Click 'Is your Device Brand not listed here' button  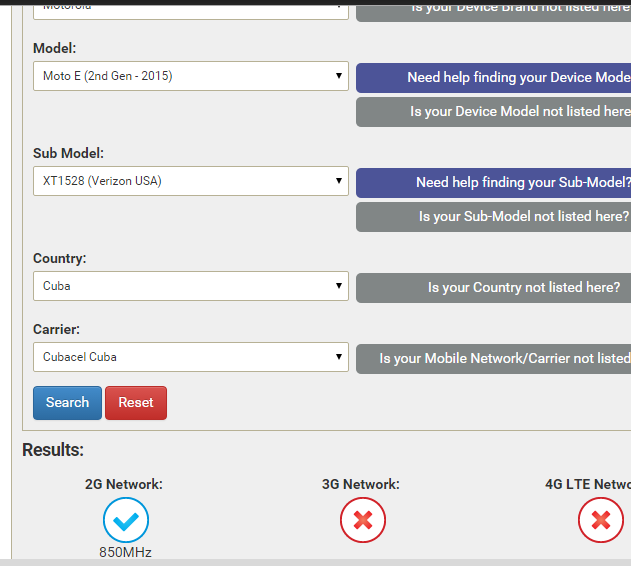coord(494,9)
